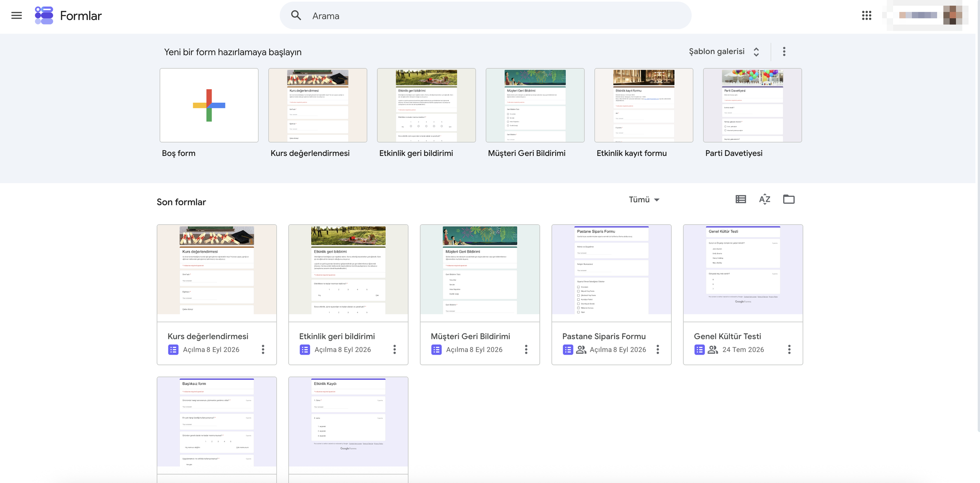Open the Başlıksız form preview
Image resolution: width=980 pixels, height=483 pixels.
coord(217,425)
